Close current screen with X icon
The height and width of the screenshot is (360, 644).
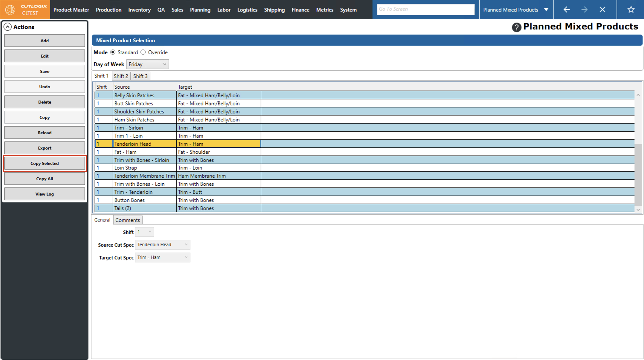(602, 10)
